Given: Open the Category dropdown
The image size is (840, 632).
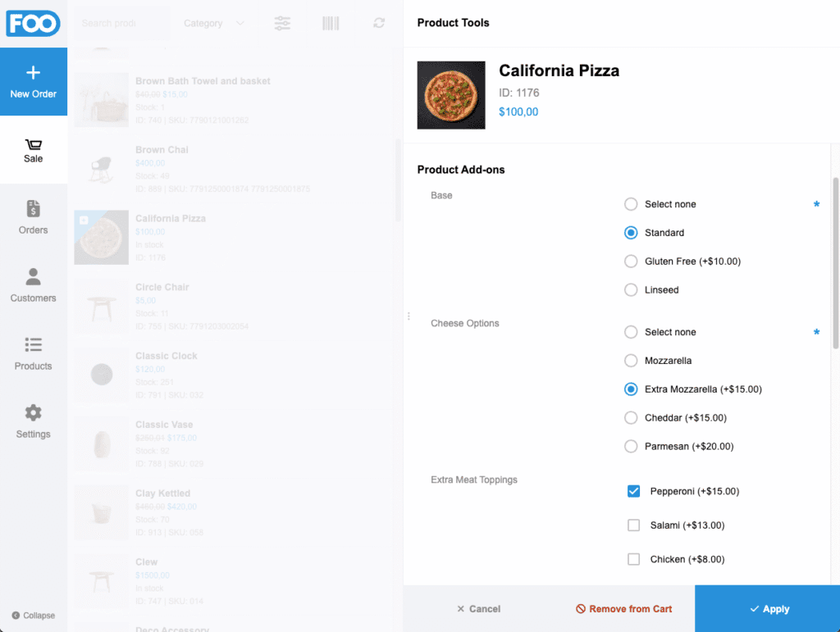Looking at the screenshot, I should [214, 23].
